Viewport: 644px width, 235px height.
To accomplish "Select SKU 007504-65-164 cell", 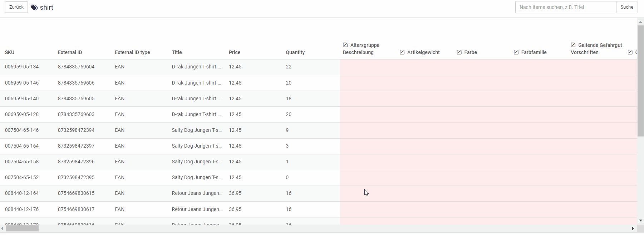I will coord(22,146).
